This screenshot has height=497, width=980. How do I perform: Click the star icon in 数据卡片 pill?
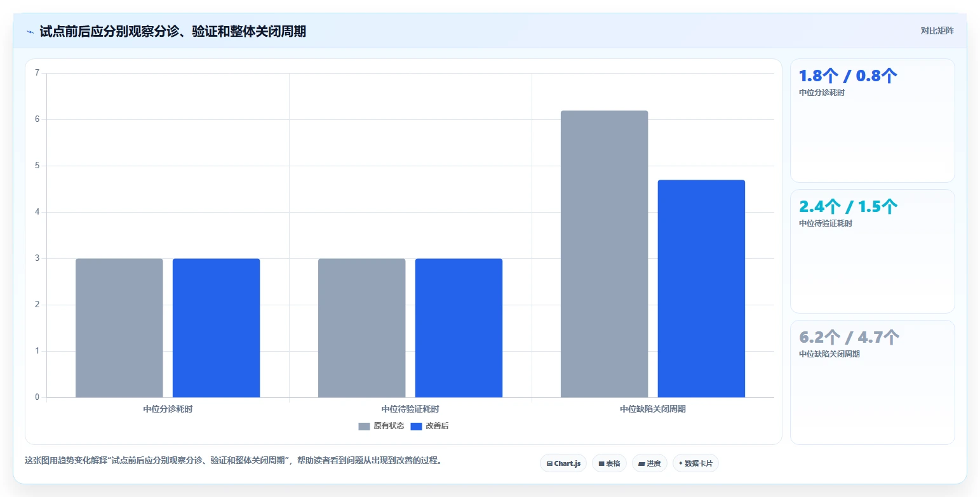[x=681, y=463]
